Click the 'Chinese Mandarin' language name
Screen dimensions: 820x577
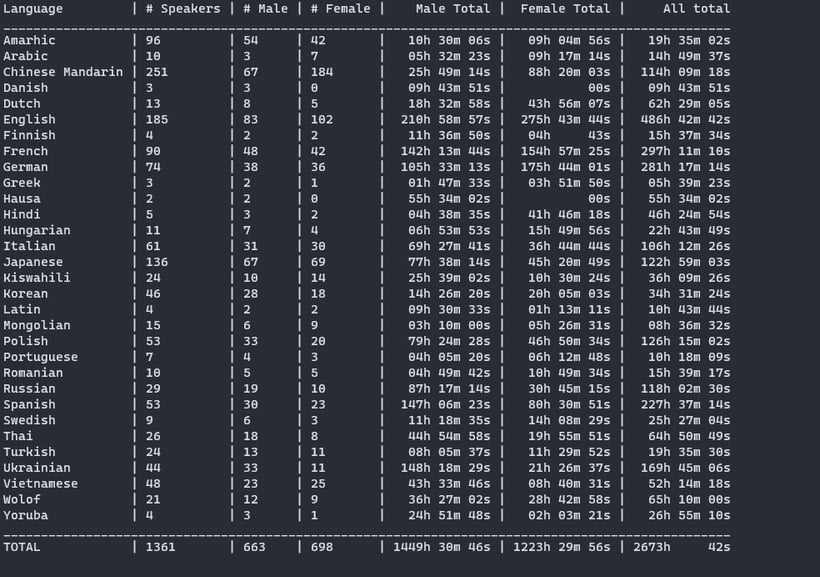(x=63, y=72)
